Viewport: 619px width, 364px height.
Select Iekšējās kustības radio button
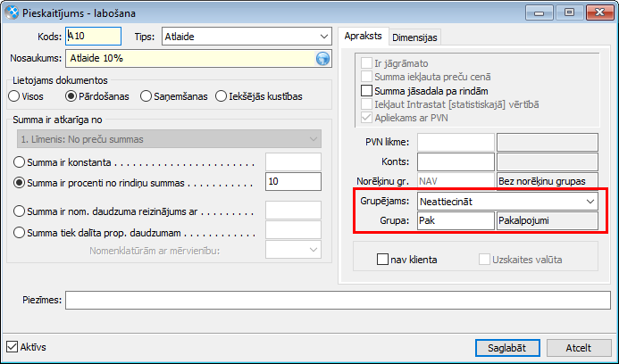[x=221, y=95]
